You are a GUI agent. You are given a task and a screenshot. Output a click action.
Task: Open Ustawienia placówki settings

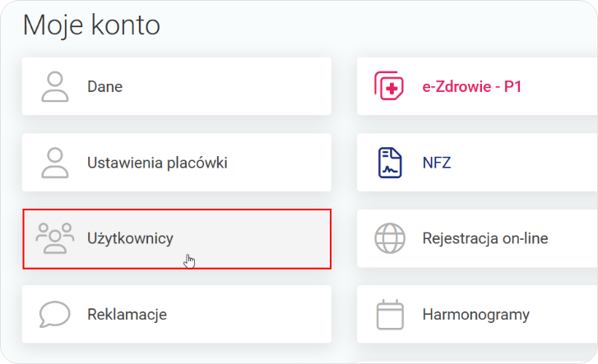[157, 163]
